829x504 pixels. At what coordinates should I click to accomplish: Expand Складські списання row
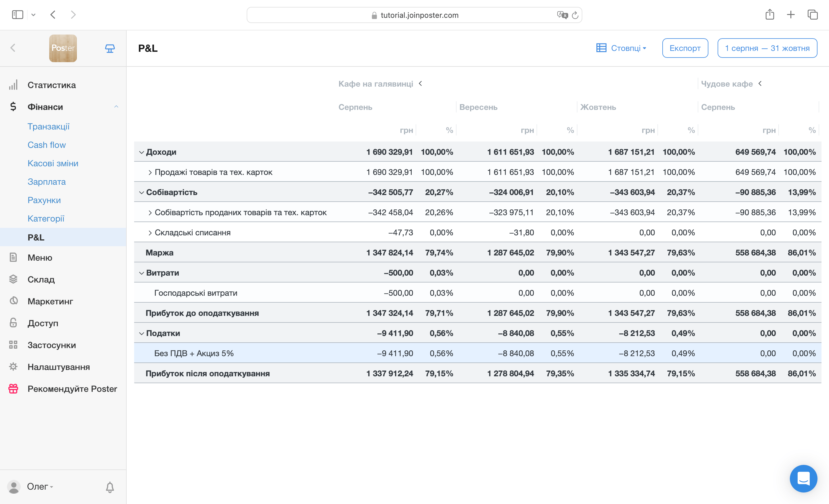[x=150, y=233]
